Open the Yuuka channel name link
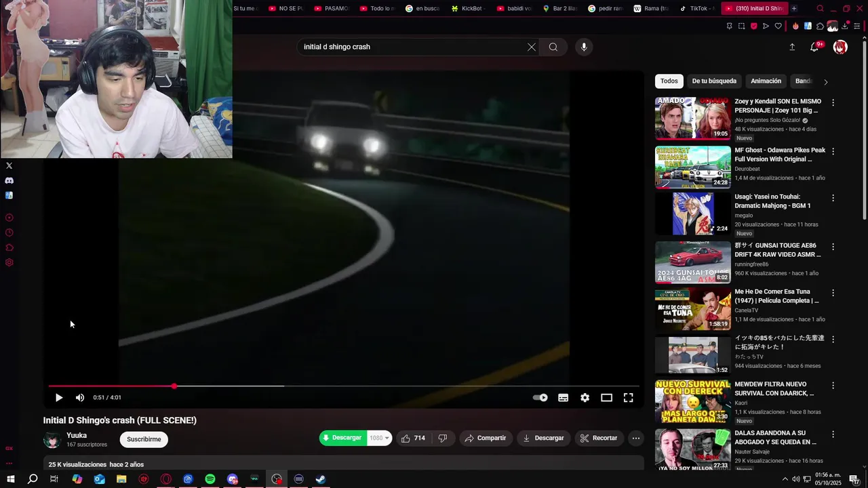The image size is (868, 488). [77, 436]
